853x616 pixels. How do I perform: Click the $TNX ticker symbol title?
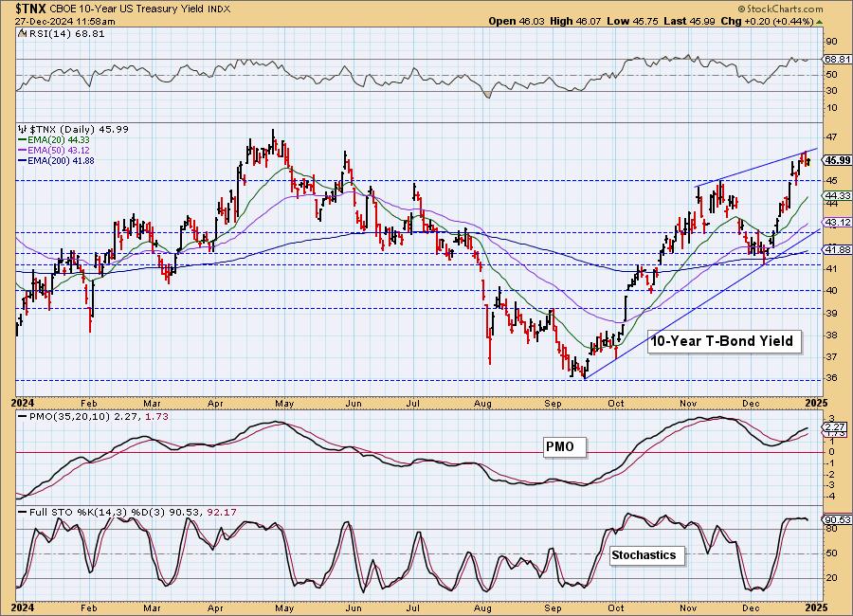click(31, 9)
